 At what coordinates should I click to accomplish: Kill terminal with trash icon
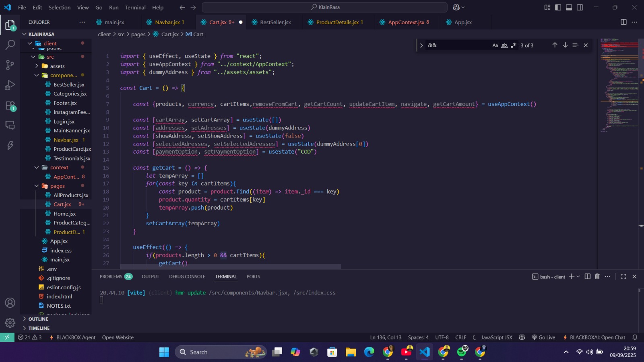597,277
